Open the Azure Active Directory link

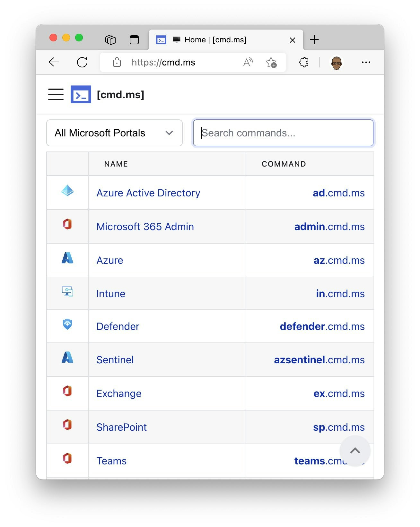pos(148,193)
